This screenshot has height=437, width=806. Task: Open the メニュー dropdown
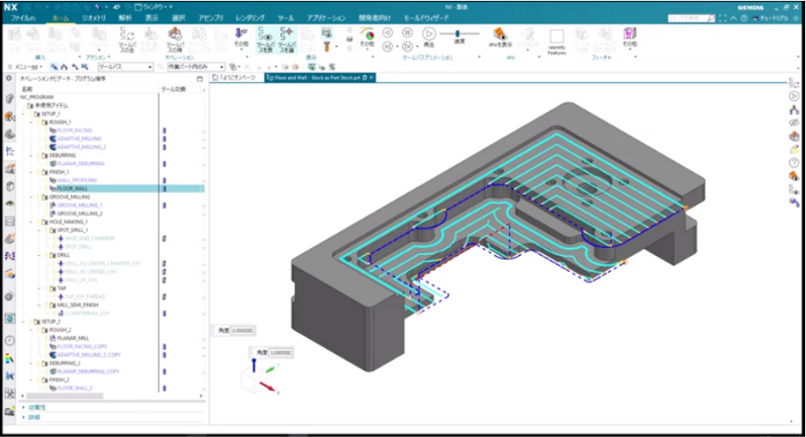coord(26,67)
